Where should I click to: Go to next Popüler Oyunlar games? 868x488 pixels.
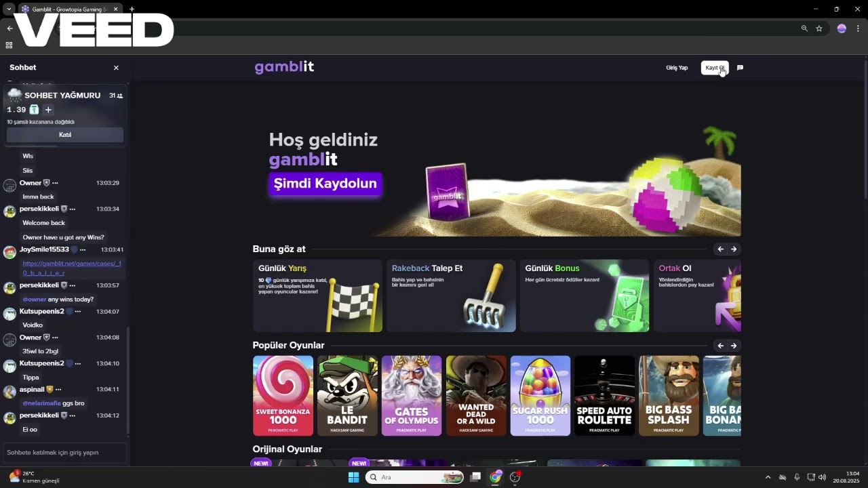pos(734,346)
